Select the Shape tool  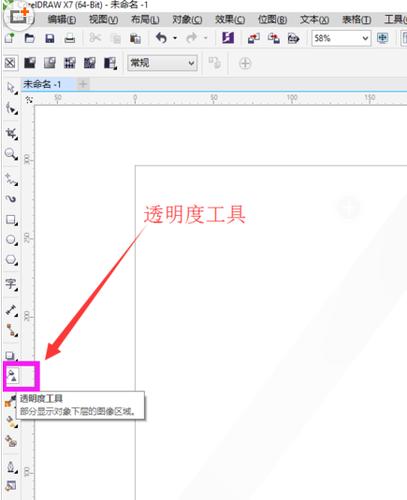pos(11,108)
